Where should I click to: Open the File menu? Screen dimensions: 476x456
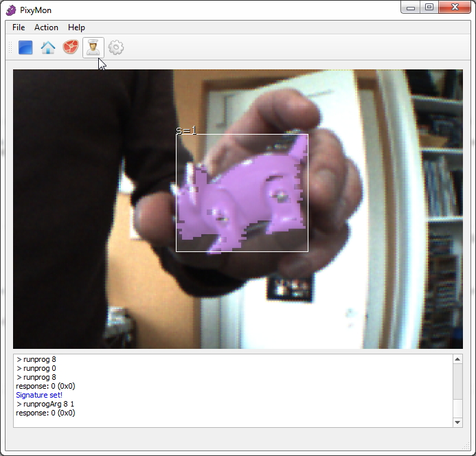[19, 27]
